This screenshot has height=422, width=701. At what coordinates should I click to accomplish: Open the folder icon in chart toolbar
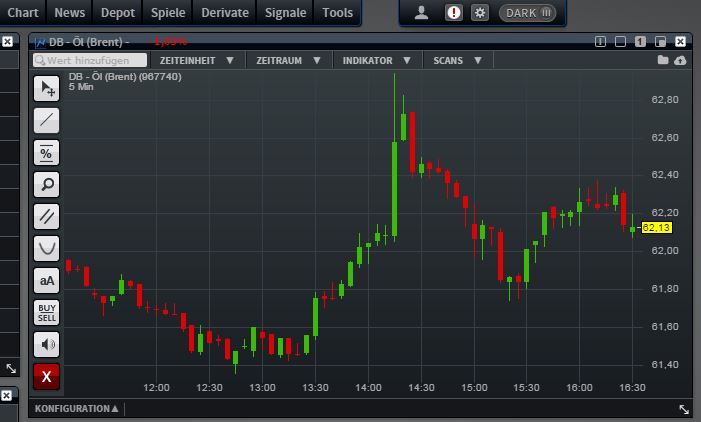663,60
